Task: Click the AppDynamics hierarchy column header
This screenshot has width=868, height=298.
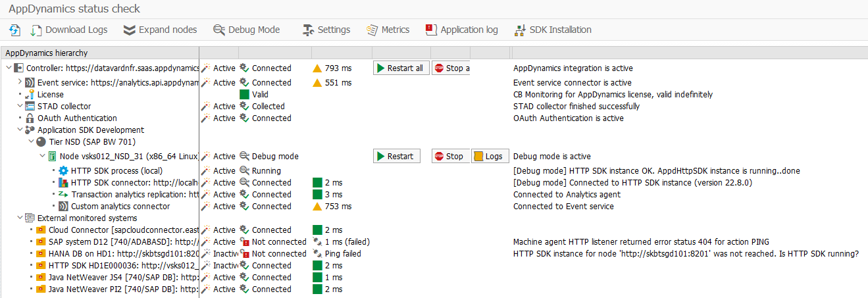Action: tap(99, 53)
